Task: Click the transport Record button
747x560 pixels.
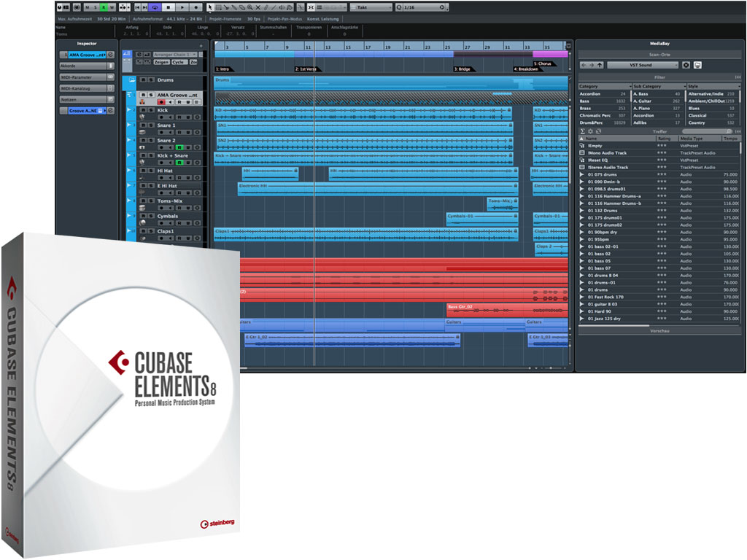Action: pyautogui.click(x=195, y=7)
